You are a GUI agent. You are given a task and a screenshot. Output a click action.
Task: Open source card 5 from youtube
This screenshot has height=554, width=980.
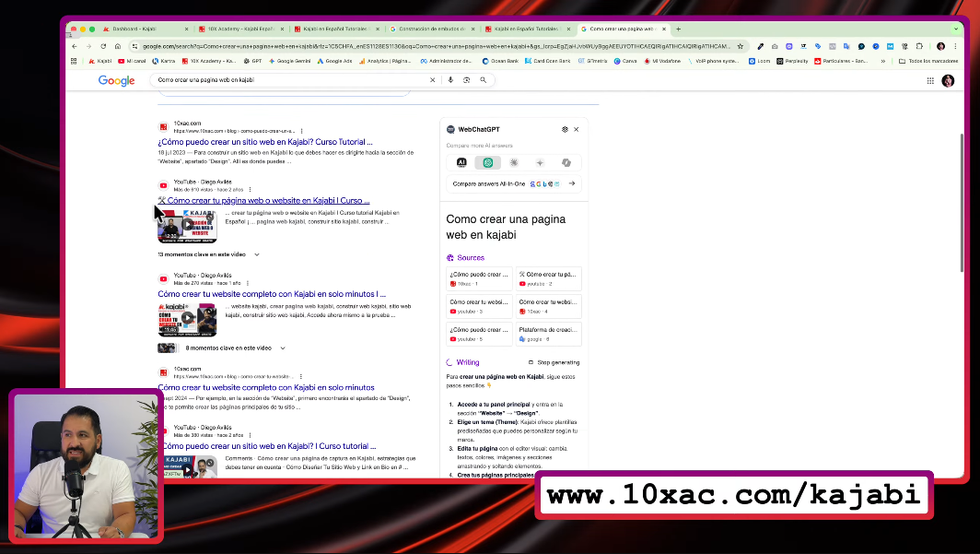479,334
